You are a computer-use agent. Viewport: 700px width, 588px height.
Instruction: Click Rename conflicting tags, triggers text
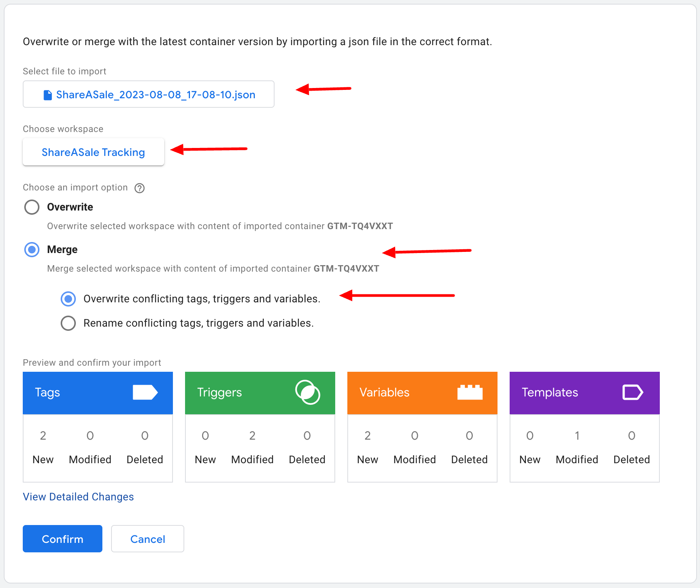(199, 323)
